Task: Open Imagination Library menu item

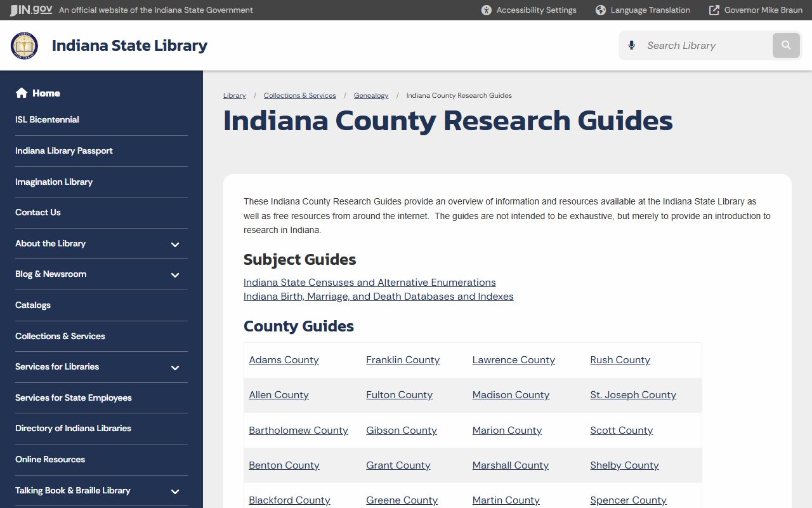Action: (54, 182)
